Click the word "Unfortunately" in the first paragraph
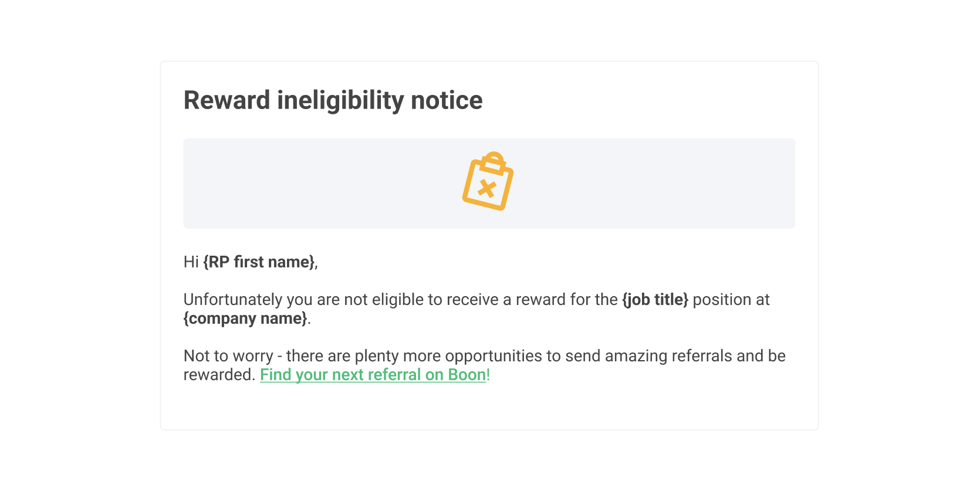This screenshot has width=980, height=495. pyautogui.click(x=233, y=300)
